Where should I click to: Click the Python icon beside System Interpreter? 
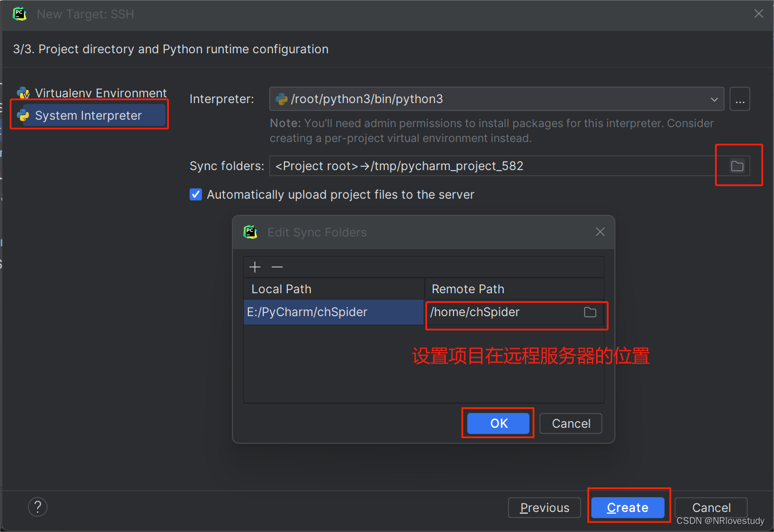pyautogui.click(x=23, y=115)
